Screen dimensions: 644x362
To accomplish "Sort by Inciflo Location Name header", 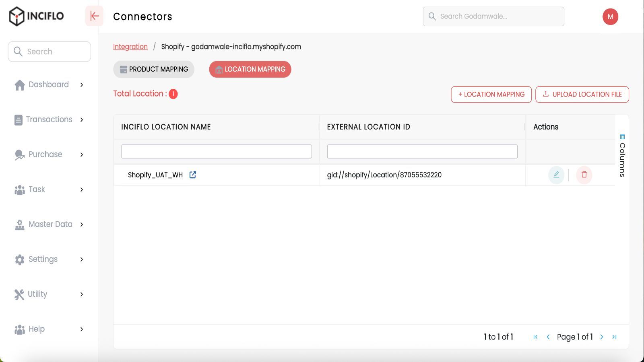I will point(166,127).
